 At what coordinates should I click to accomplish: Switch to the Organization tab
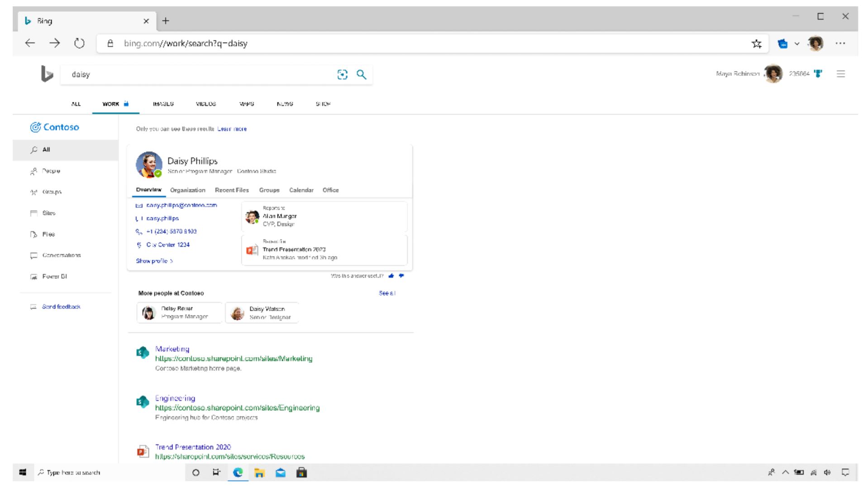click(x=187, y=190)
